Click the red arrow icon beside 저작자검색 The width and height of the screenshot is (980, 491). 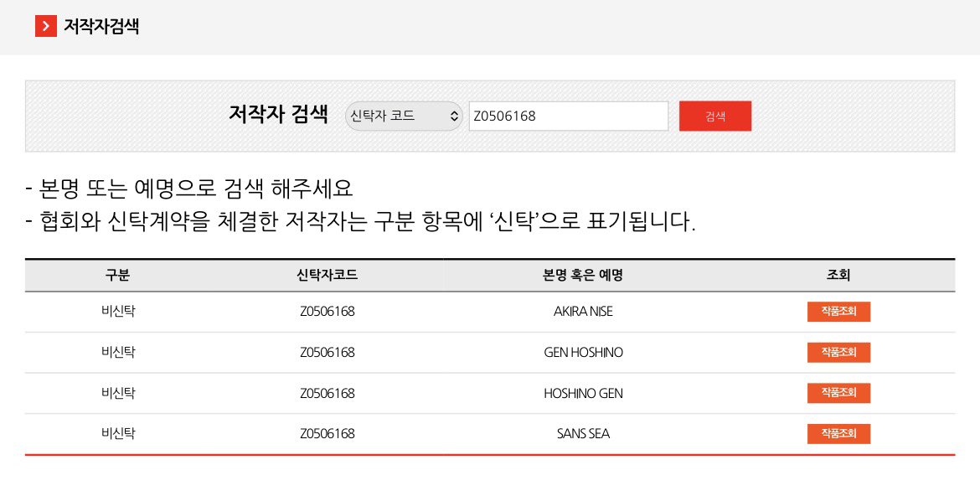(45, 26)
